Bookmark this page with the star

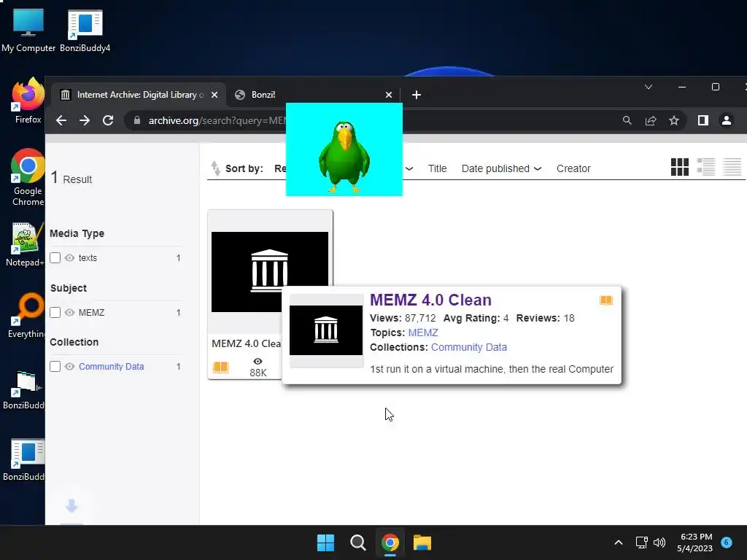673,120
